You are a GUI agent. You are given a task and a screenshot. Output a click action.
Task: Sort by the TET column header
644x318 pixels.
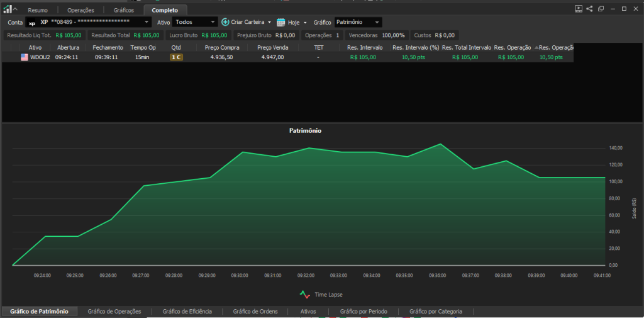point(319,47)
